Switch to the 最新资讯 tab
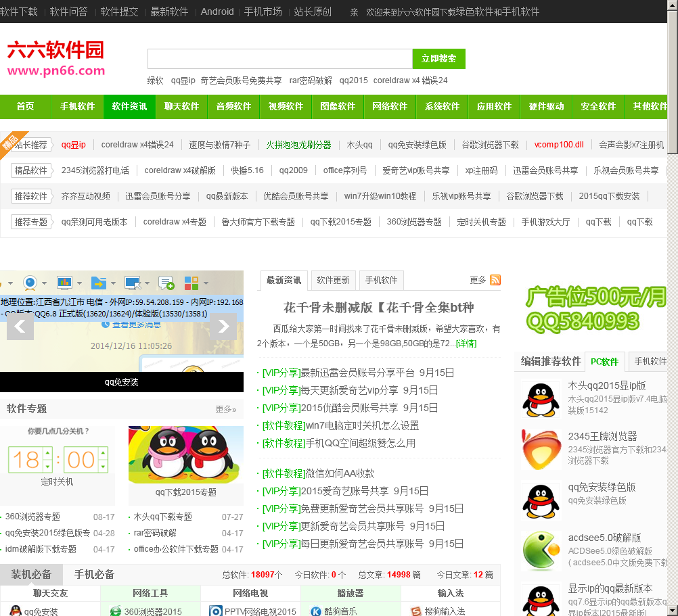Image resolution: width=678 pixels, height=616 pixels. click(x=284, y=281)
